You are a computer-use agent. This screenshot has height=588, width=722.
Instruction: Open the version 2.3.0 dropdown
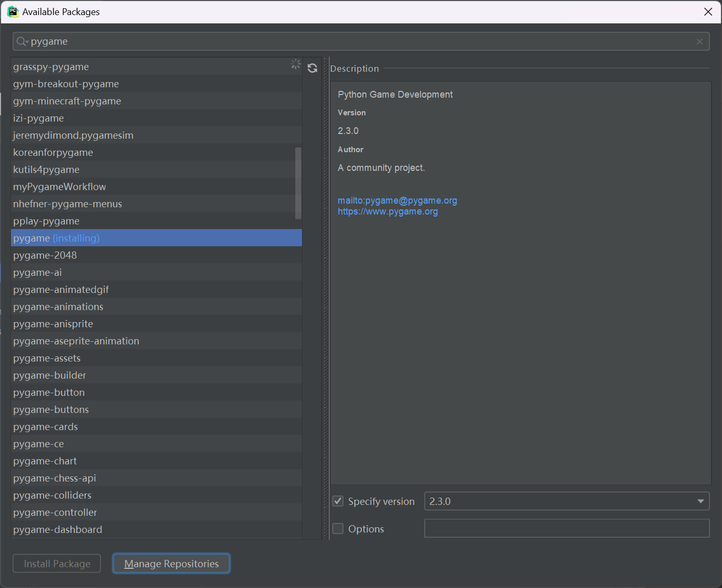567,501
